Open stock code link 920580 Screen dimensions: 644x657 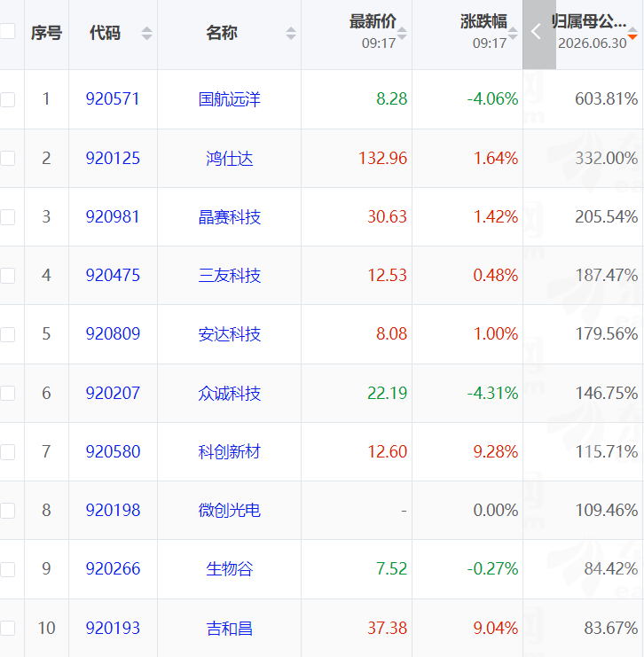113,451
